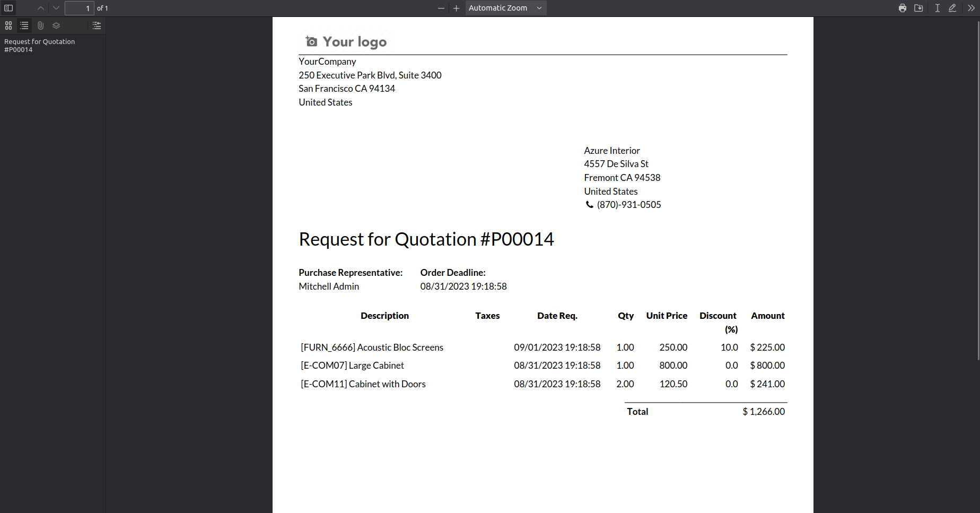Click the total amount $ 1,266.00
The width and height of the screenshot is (980, 513).
764,412
